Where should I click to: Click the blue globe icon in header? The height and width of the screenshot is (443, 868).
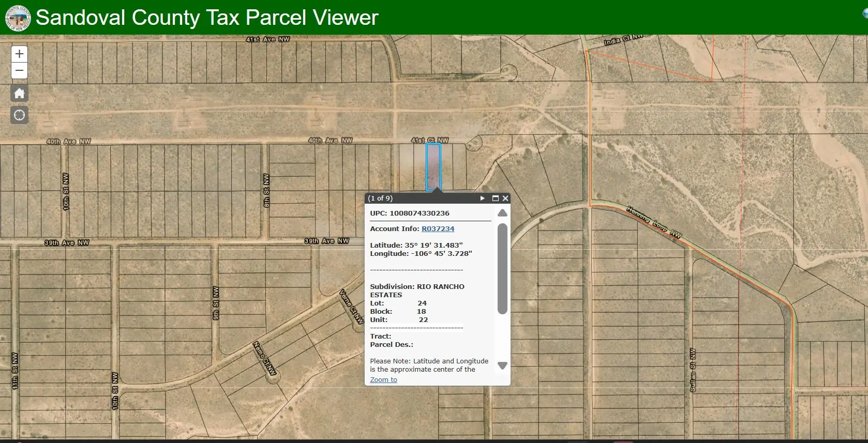tap(865, 14)
